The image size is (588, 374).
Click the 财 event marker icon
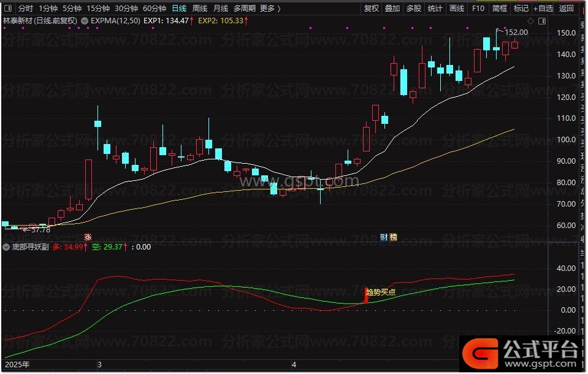(384, 237)
